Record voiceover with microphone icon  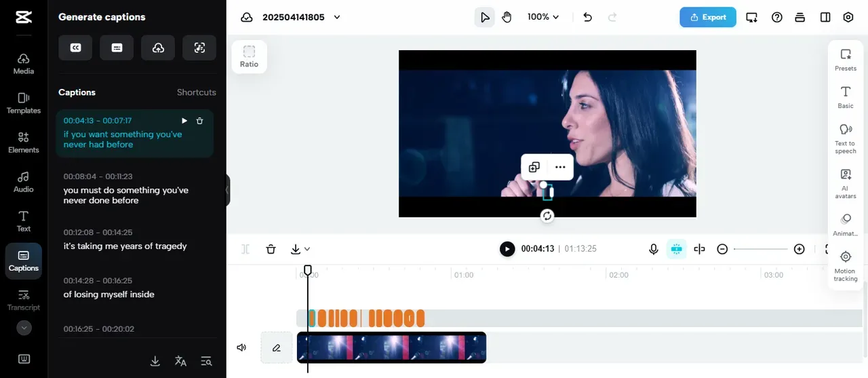click(x=654, y=249)
